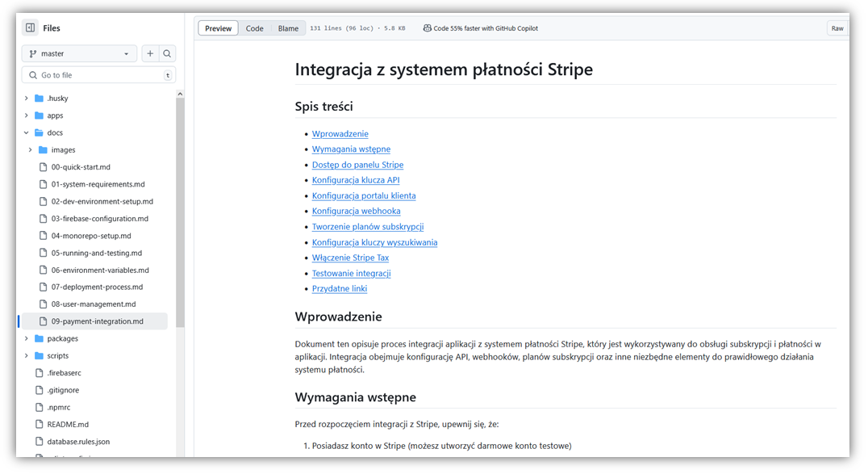Click the packages folder icon

pos(39,338)
